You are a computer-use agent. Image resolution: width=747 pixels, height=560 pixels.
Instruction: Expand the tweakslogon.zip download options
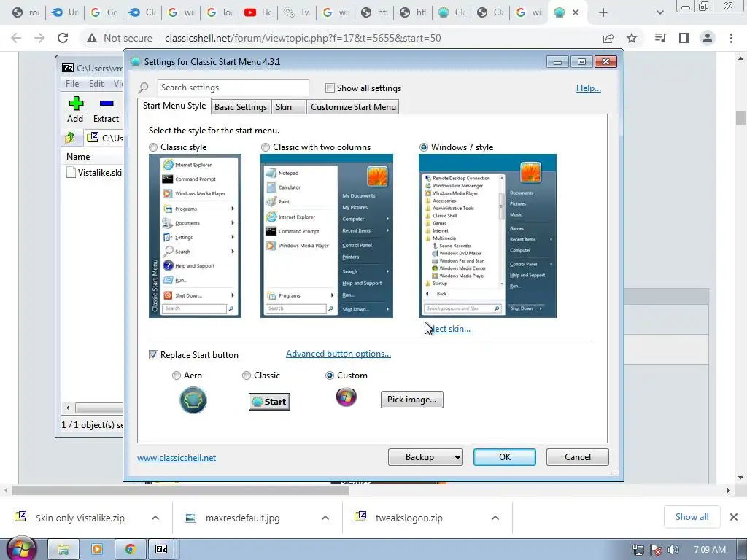point(495,518)
